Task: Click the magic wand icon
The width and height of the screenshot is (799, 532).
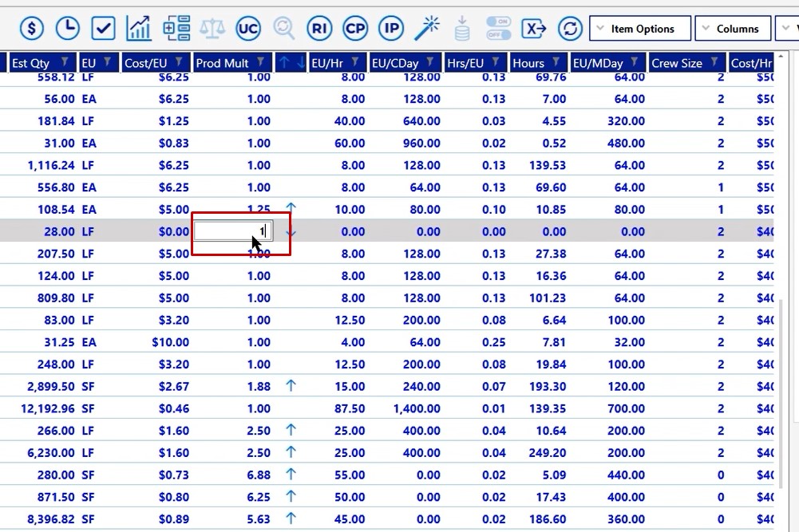Action: tap(427, 29)
